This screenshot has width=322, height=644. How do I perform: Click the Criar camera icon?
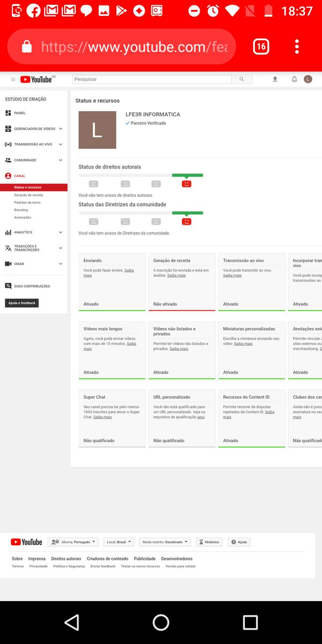tap(8, 264)
